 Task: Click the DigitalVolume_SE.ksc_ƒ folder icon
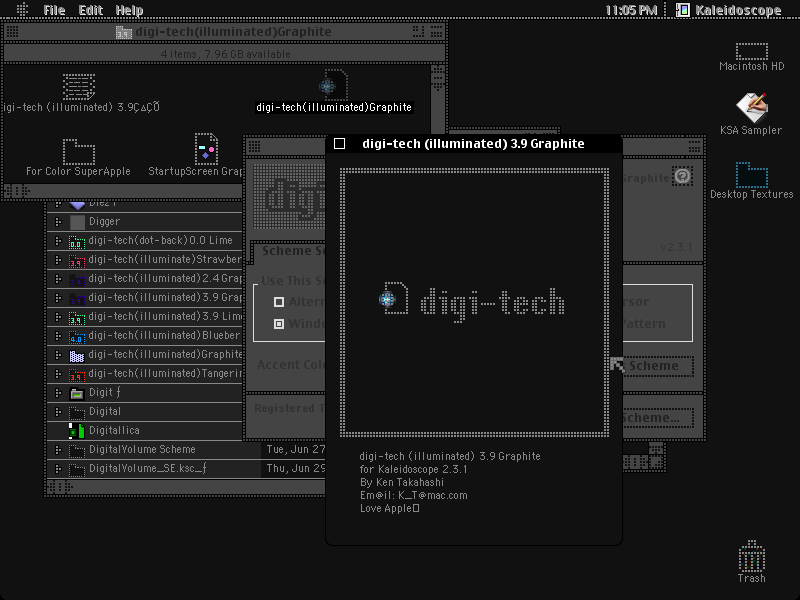[77, 469]
